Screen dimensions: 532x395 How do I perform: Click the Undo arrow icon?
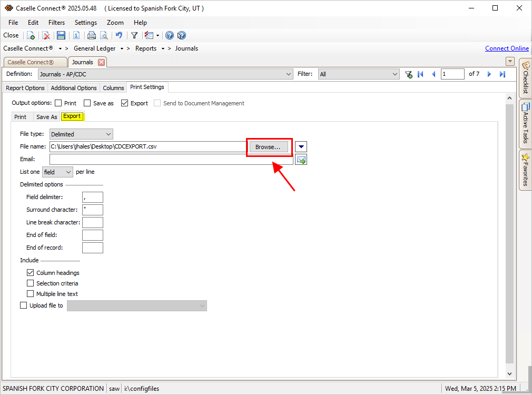pyautogui.click(x=119, y=35)
